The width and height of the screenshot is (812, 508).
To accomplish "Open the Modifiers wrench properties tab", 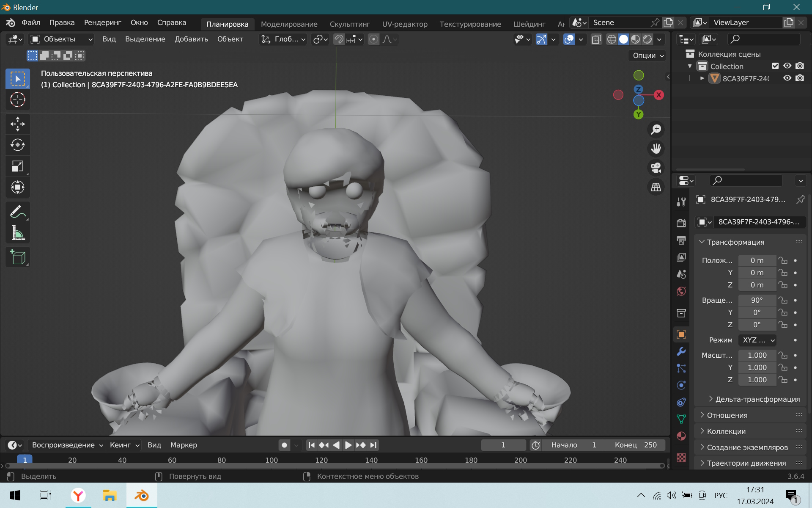I will click(681, 351).
